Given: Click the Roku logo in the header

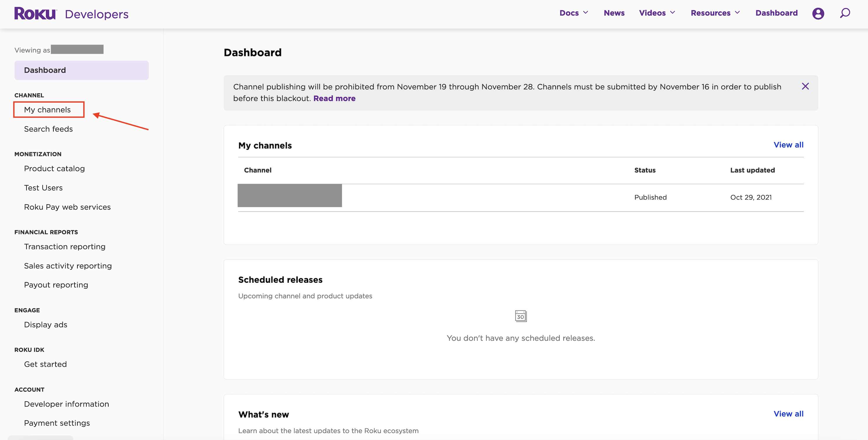Looking at the screenshot, I should click(35, 14).
